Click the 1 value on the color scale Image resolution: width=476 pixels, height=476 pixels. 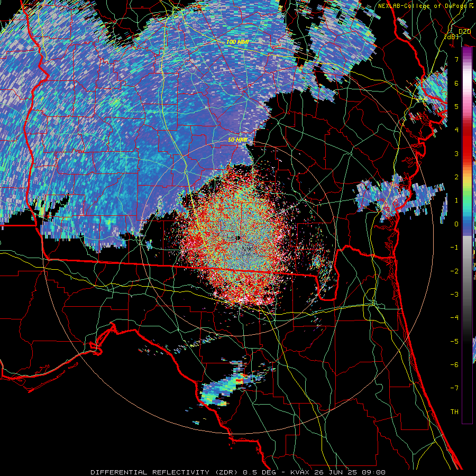(456, 200)
